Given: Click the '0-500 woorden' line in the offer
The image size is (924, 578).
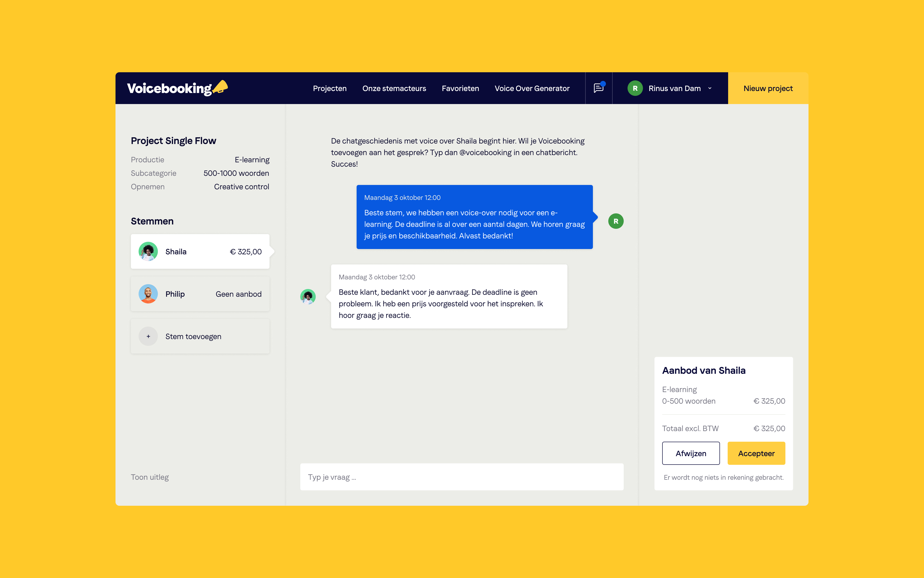Looking at the screenshot, I should [689, 401].
